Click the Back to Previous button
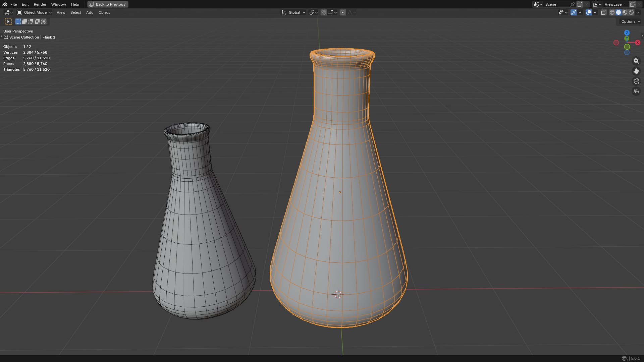The width and height of the screenshot is (644, 362). tap(108, 4)
